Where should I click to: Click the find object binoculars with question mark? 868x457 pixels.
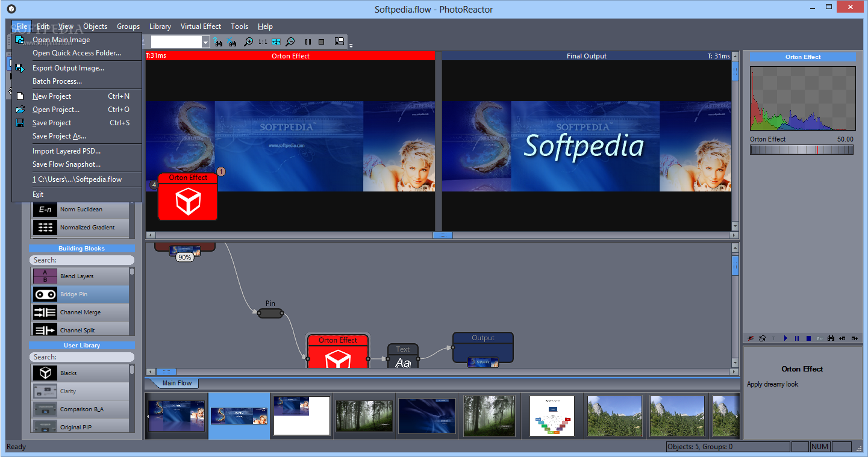[219, 42]
